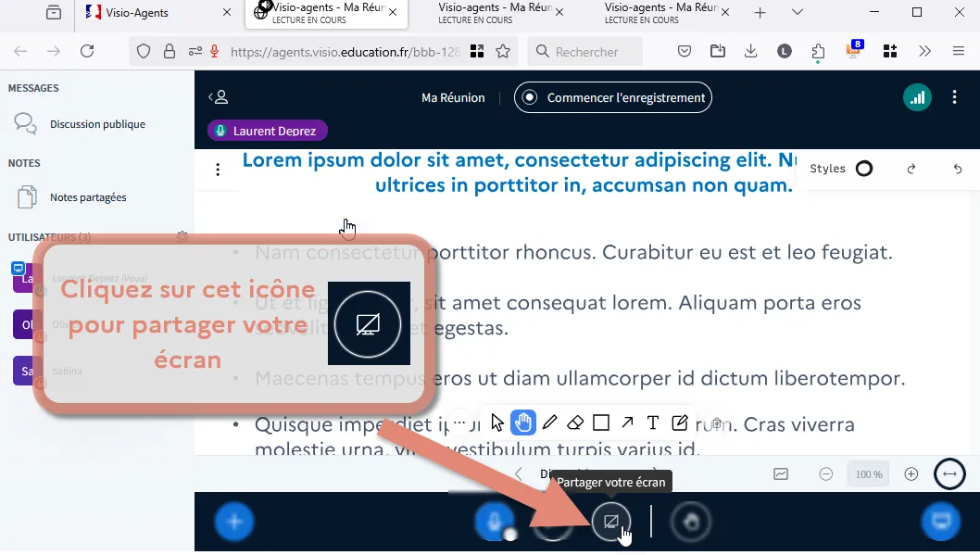Go back in browser history
The width and height of the screenshot is (980, 555).
pyautogui.click(x=20, y=51)
